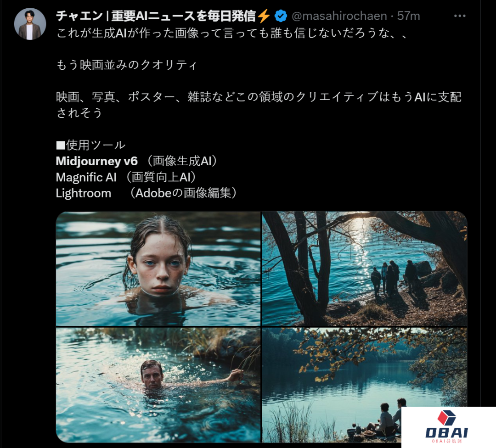Screen dimensions: 496x448
Task: Click the square bullet before 使用ツール
Action: pos(61,146)
